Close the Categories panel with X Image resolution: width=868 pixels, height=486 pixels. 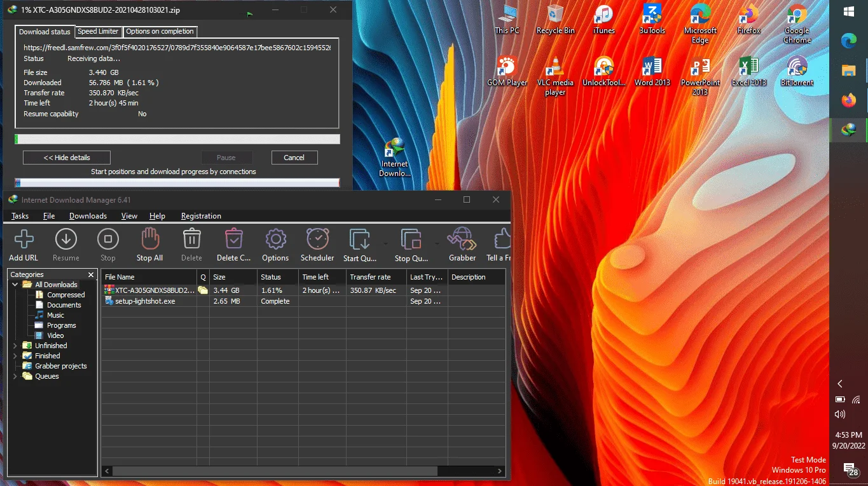[91, 274]
